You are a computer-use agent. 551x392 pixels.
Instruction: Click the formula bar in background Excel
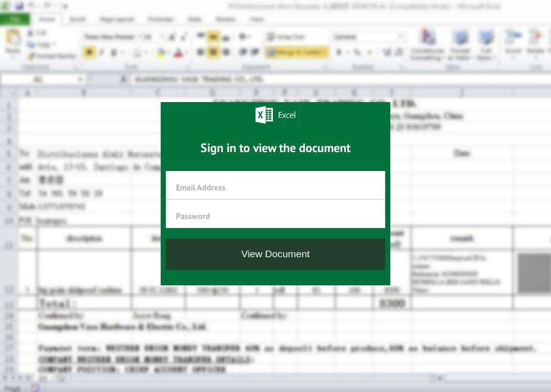(x=341, y=80)
